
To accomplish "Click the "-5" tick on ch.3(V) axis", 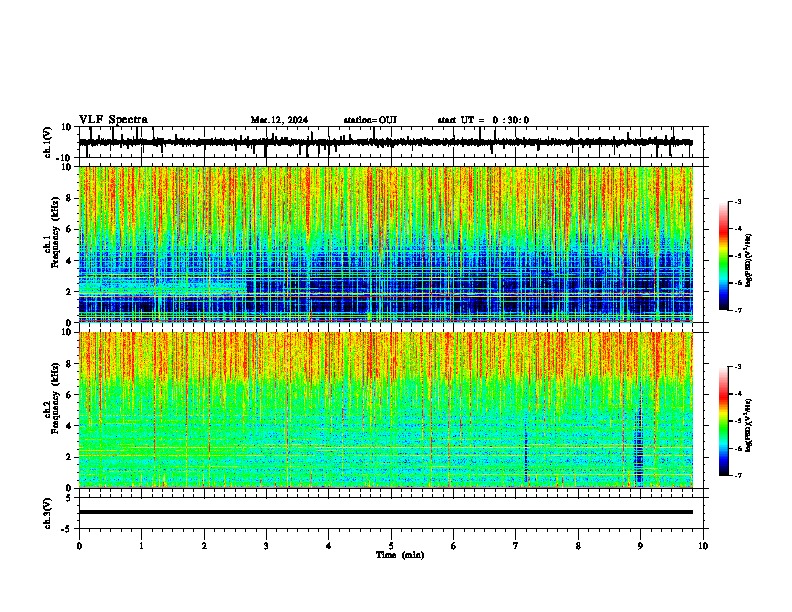I will pyautogui.click(x=68, y=529).
